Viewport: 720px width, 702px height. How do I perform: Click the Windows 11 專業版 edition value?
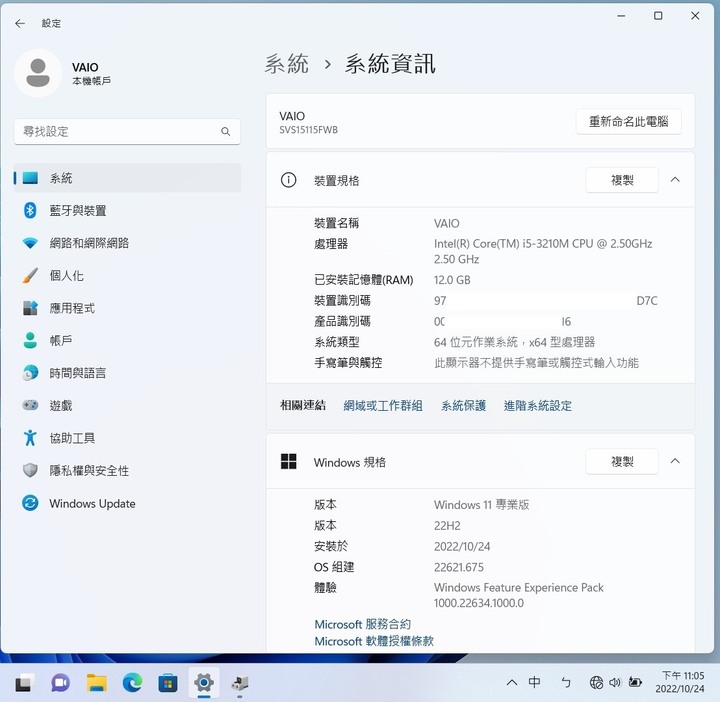tap(481, 505)
